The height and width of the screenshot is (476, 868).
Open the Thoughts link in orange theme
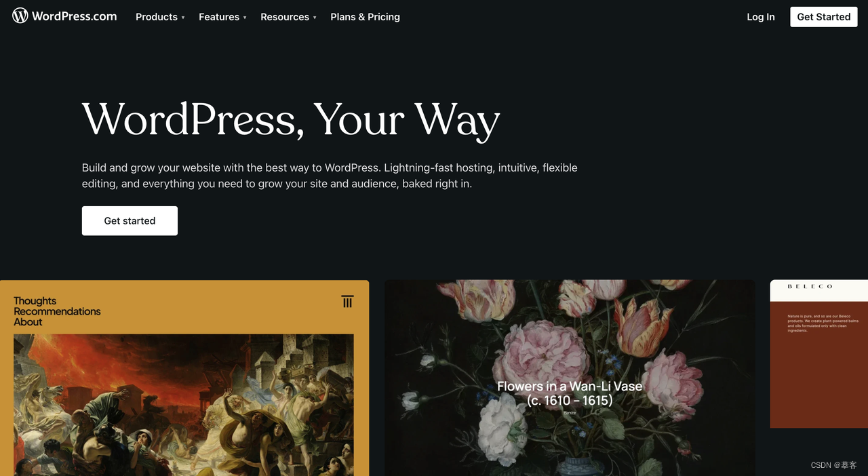[35, 301]
